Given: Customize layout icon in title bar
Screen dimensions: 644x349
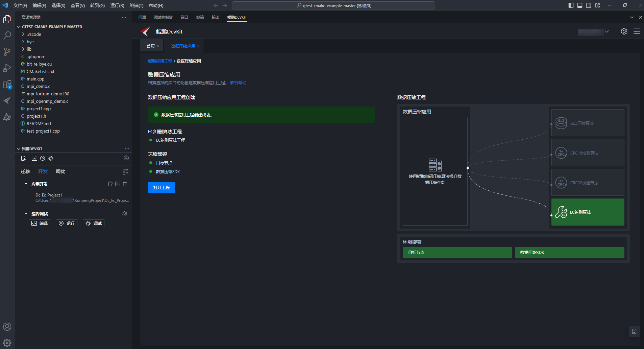Looking at the screenshot, I should pyautogui.click(x=598, y=5).
